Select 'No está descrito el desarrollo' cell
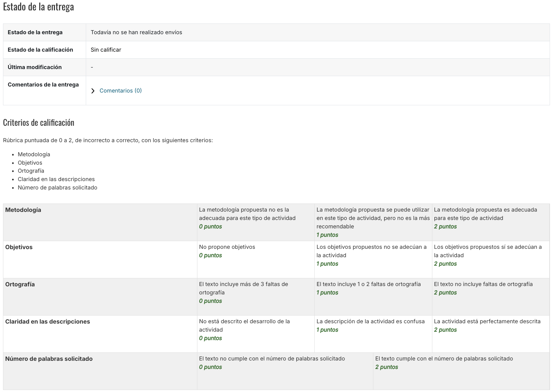This screenshot has height=392, width=553. (x=255, y=334)
